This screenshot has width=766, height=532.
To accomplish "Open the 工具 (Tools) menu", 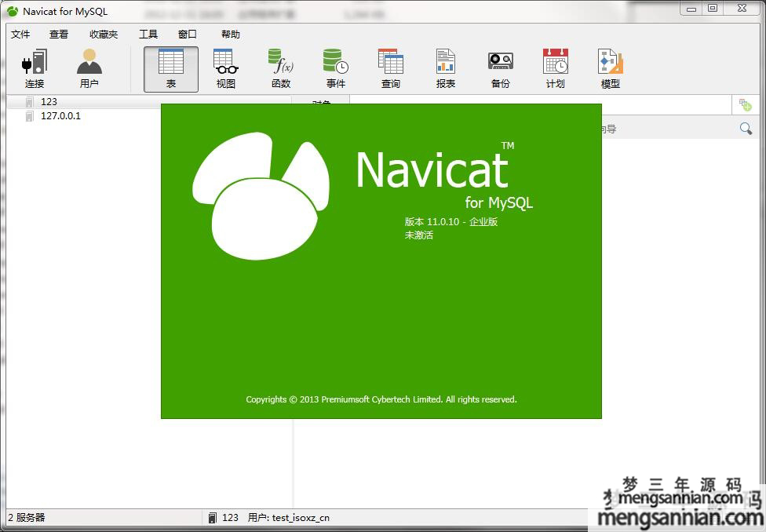I will 148,35.
